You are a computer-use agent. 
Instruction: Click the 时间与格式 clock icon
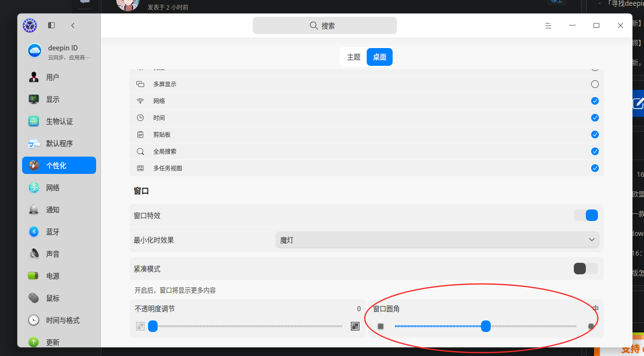pos(34,320)
